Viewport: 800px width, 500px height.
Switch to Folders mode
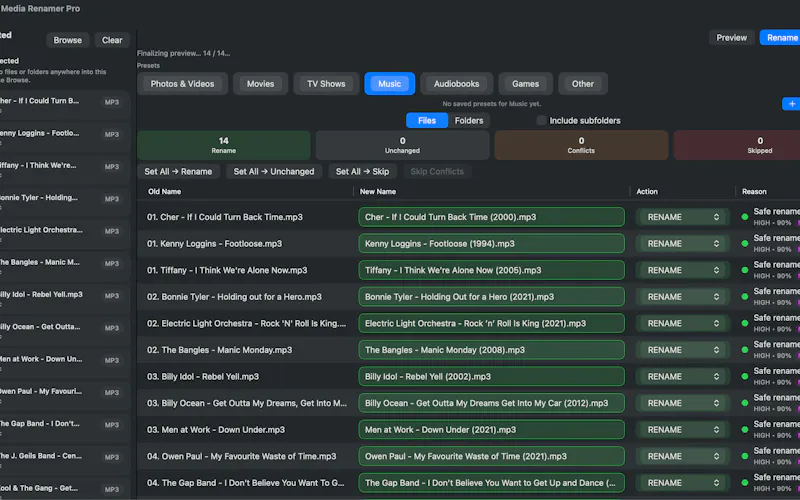pyautogui.click(x=468, y=120)
